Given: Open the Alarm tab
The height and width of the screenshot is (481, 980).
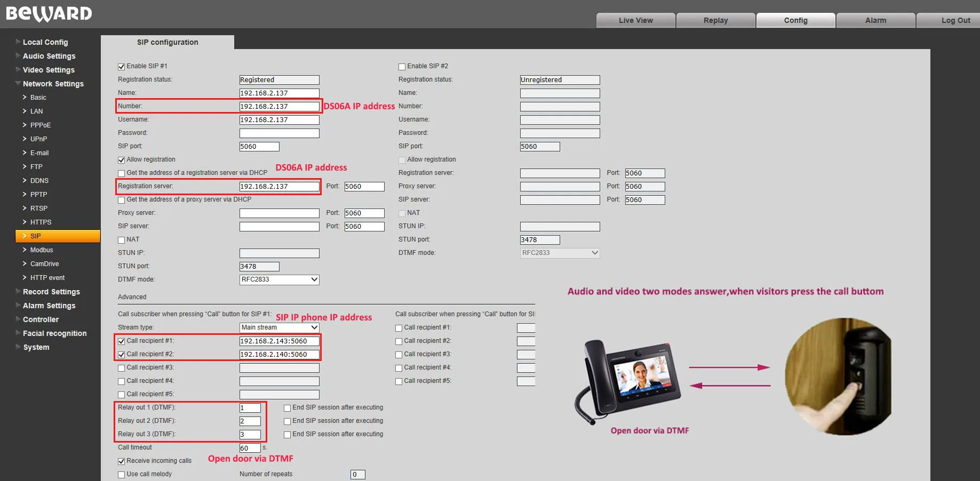Looking at the screenshot, I should coord(875,20).
